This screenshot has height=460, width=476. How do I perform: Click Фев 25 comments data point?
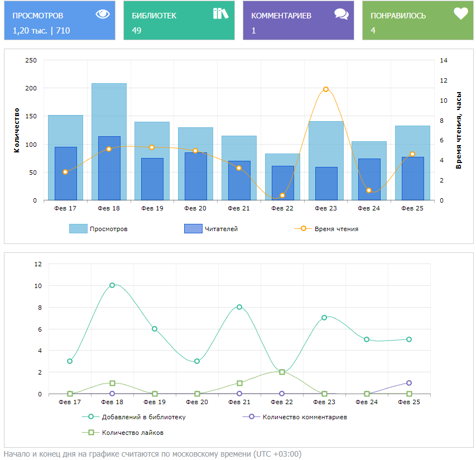click(409, 383)
